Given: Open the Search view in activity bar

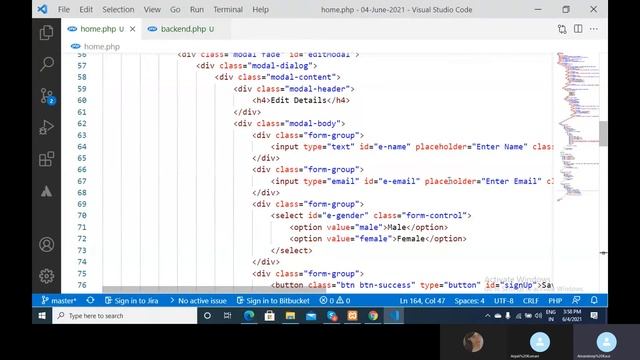Looking at the screenshot, I should click(x=47, y=64).
